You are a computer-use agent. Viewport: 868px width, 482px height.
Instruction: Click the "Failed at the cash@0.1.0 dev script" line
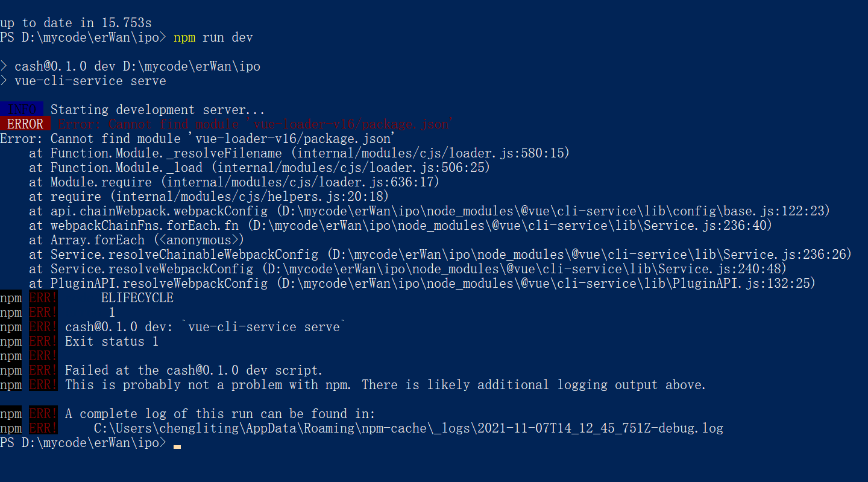click(x=194, y=370)
